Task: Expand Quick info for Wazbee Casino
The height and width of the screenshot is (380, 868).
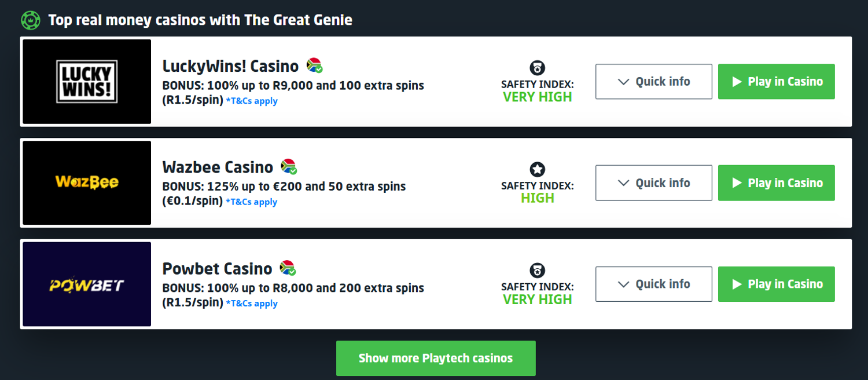Action: 653,183
